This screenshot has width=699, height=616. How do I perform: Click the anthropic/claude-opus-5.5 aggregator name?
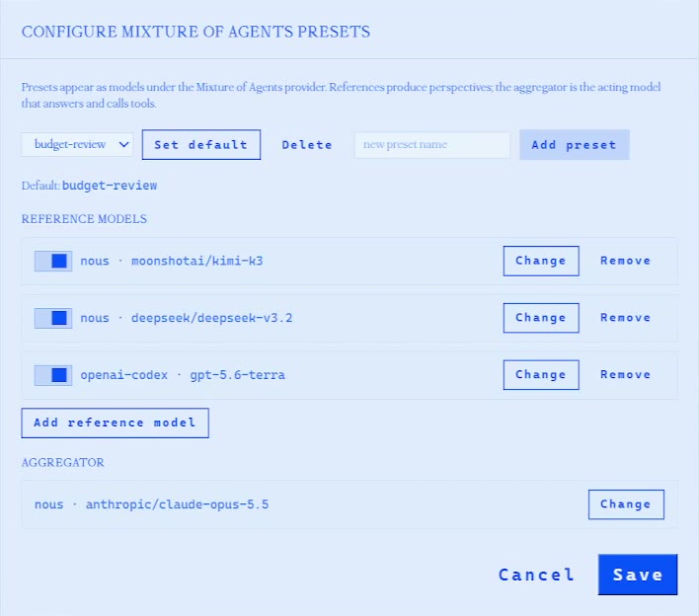177,504
